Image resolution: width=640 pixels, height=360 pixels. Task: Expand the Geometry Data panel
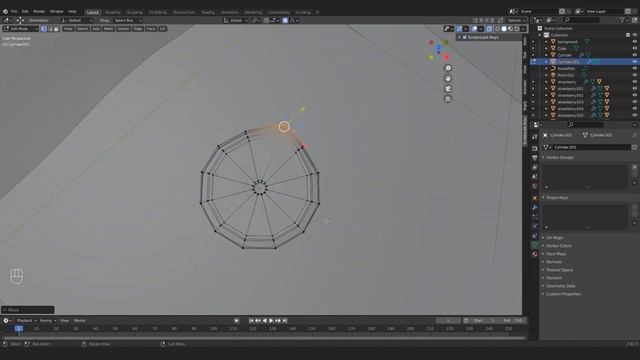(x=560, y=286)
